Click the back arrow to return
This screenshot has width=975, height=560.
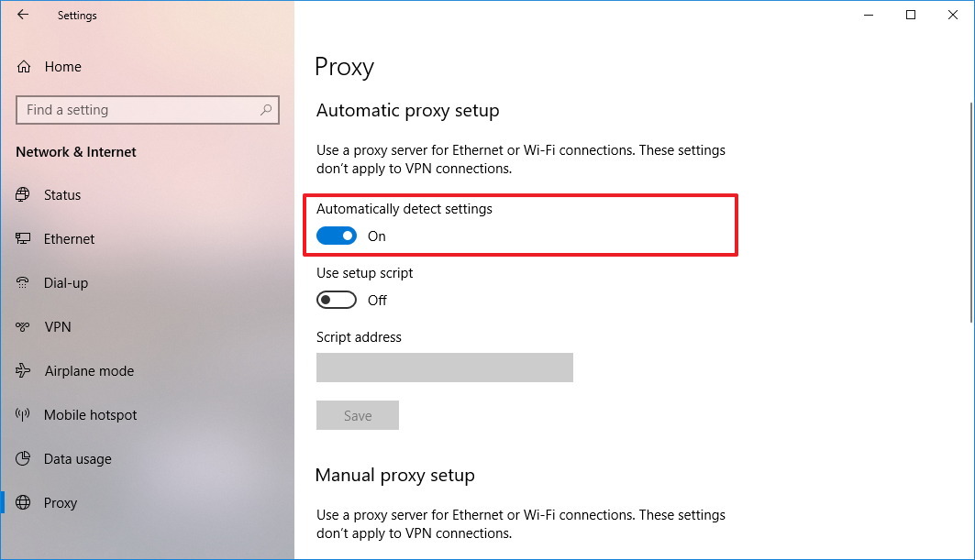(21, 15)
